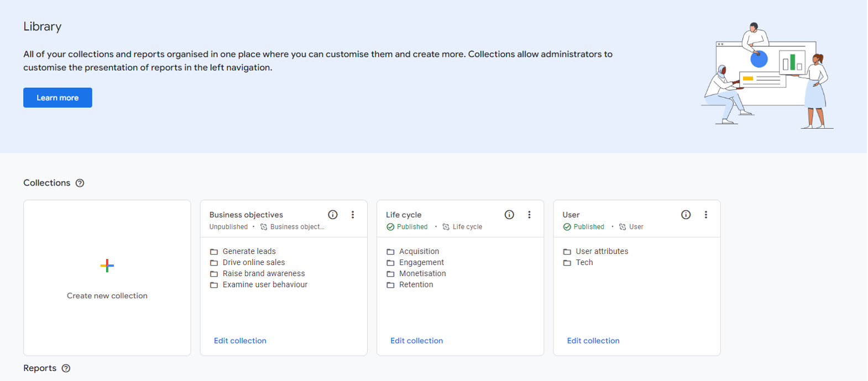Click the User attributes folder icon

click(x=567, y=252)
